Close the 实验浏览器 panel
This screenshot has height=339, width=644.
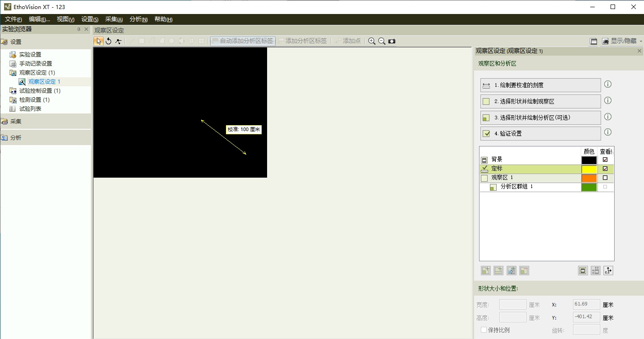point(86,29)
